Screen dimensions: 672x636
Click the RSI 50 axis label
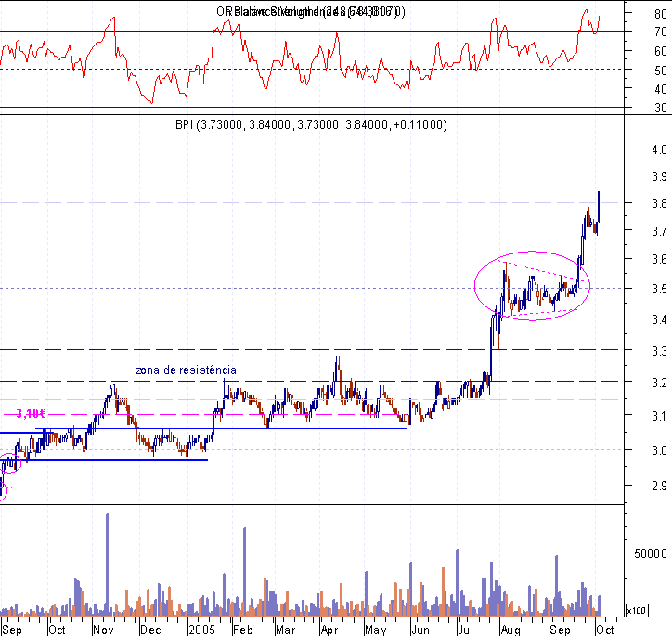pyautogui.click(x=661, y=71)
